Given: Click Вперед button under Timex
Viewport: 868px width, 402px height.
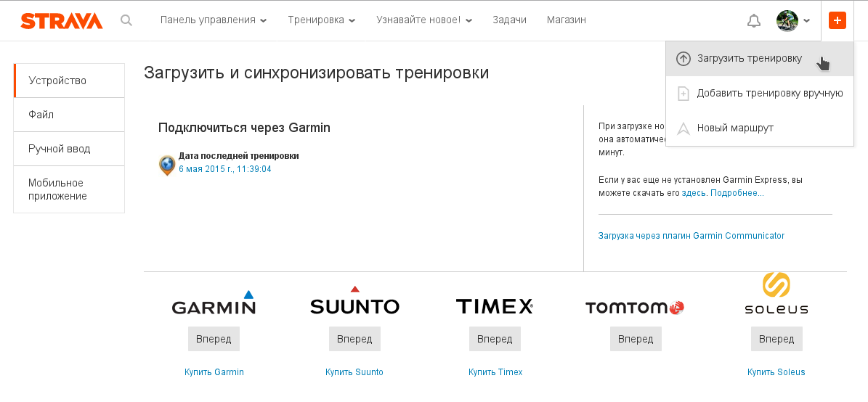Looking at the screenshot, I should tap(495, 339).
